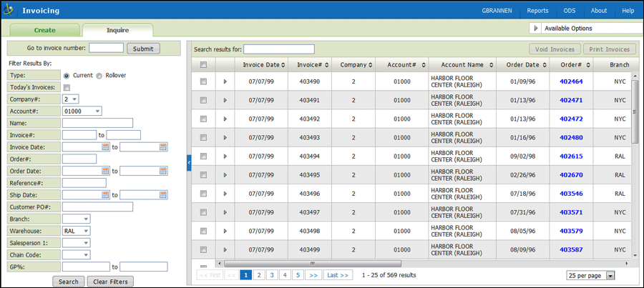This screenshot has width=644, height=288.
Task: Open the Invoice Date start calendar picker
Action: [106, 147]
